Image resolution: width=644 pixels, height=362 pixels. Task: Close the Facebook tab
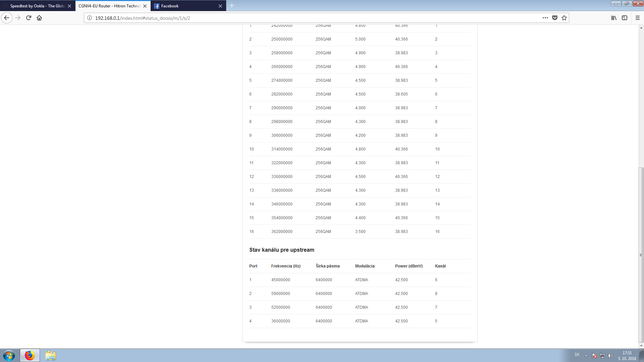220,6
